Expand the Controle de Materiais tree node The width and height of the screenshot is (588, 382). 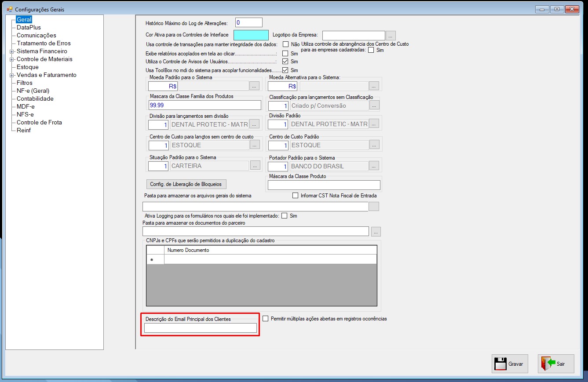point(12,59)
